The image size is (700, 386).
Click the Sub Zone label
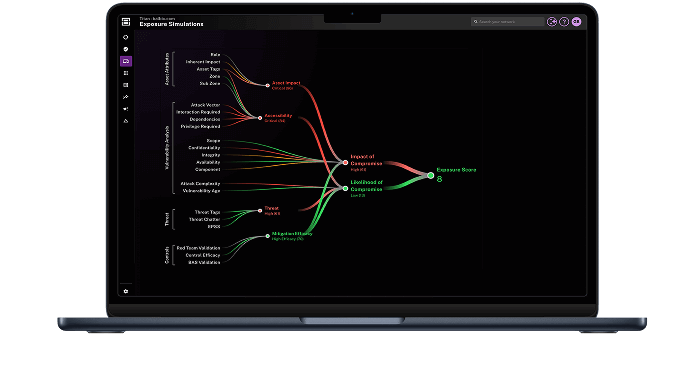(x=210, y=83)
